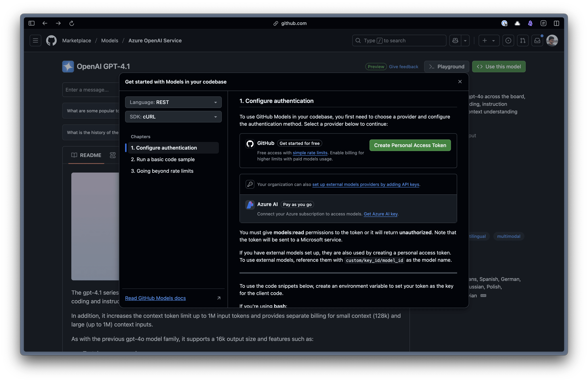
Task: Open the Marketplace breadcrumb link
Action: click(x=77, y=41)
